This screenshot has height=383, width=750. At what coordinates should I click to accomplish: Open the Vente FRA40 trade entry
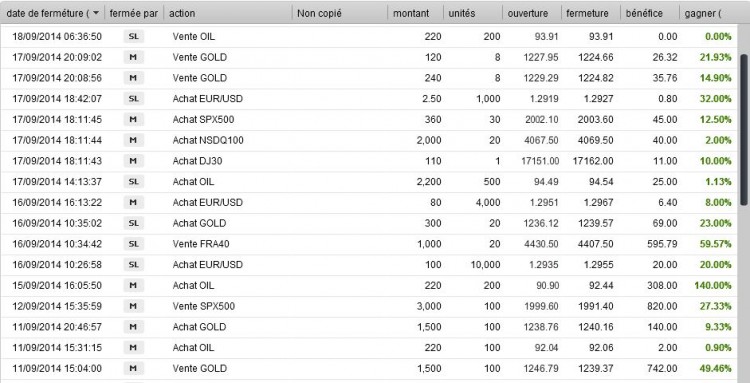tap(369, 244)
